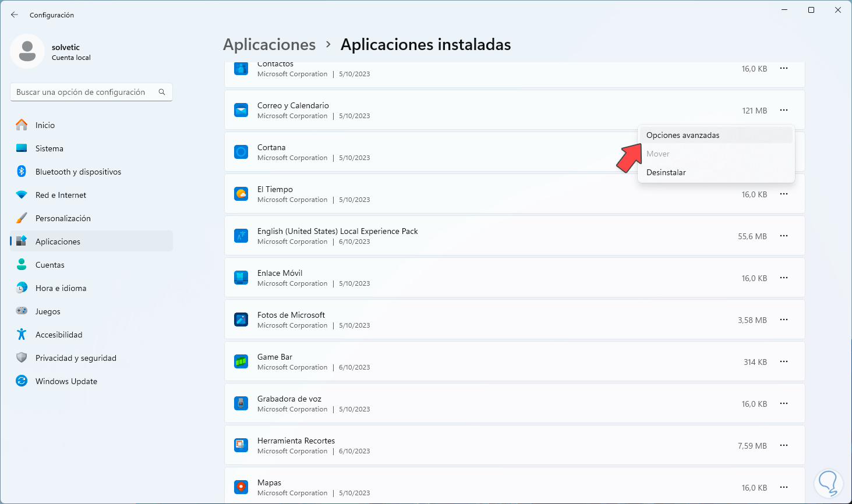Open more options for Fotos de Microsoft
The height and width of the screenshot is (504, 852).
point(784,320)
